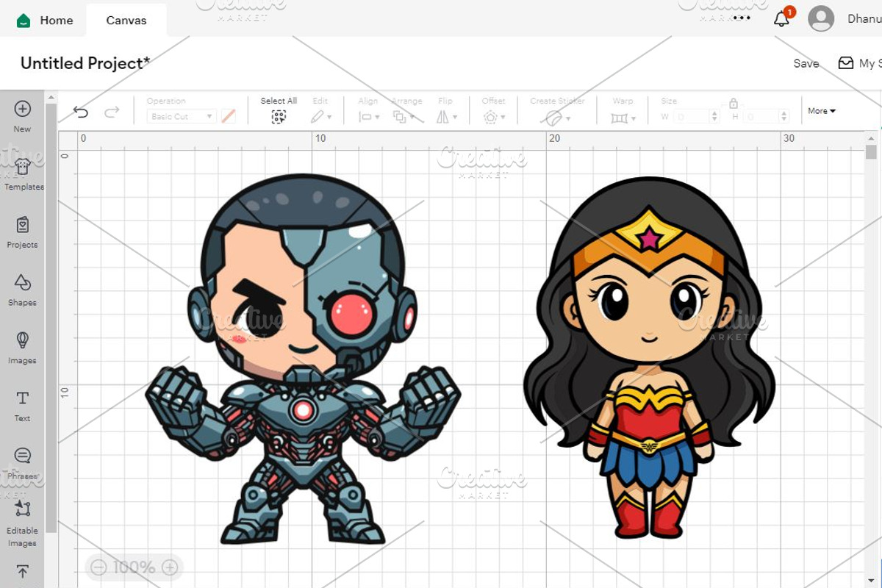Click the height stepper arrows
882x588 pixels.
(784, 116)
